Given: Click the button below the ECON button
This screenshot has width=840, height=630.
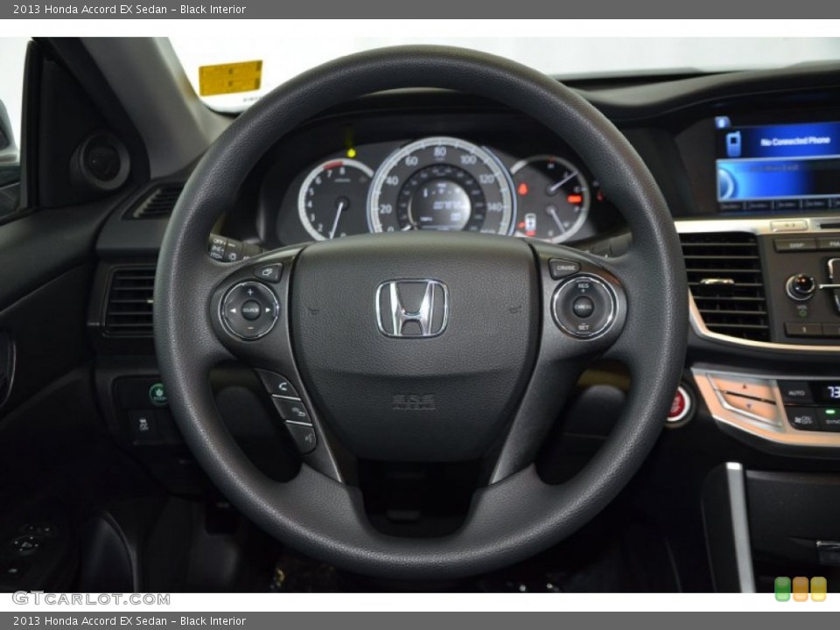Looking at the screenshot, I should pos(143,425).
